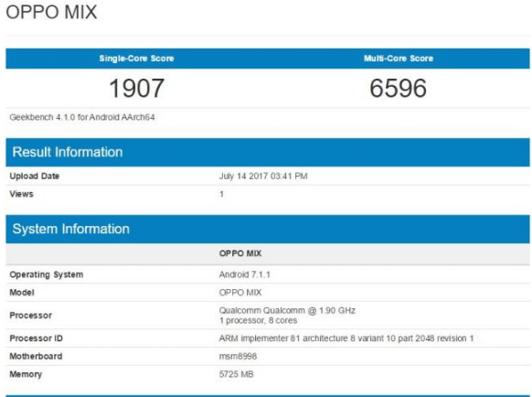Click the 1 processor, 8 cores text

[x=258, y=320]
